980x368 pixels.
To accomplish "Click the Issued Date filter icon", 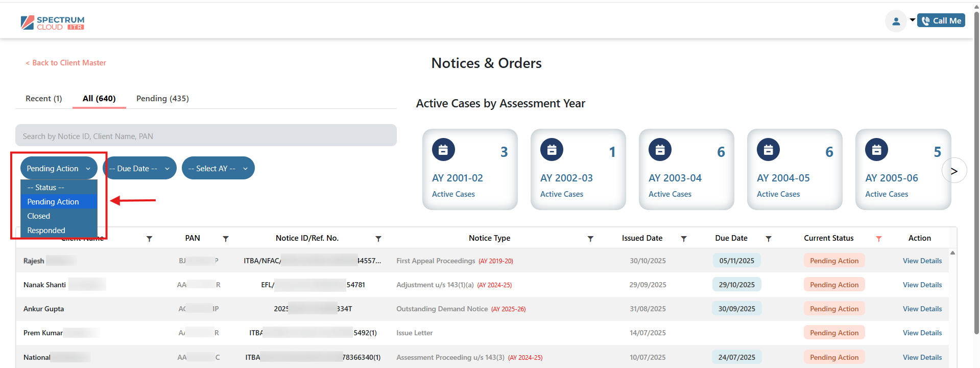I will 684,239.
